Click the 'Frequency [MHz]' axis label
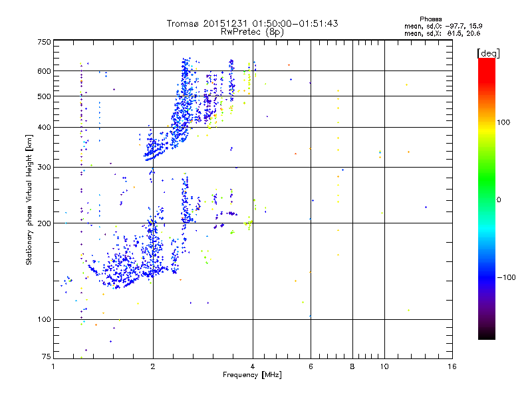Screen dimensions: 532x399 pos(252,375)
